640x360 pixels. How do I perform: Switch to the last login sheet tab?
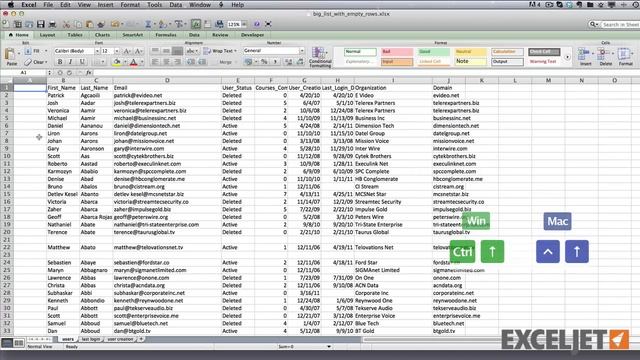point(91,339)
